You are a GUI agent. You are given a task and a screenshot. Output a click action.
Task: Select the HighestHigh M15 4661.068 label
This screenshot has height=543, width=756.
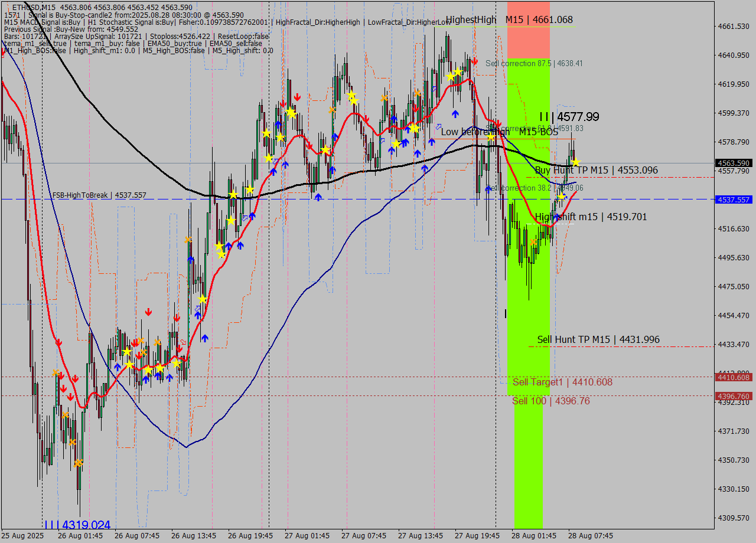coord(509,20)
